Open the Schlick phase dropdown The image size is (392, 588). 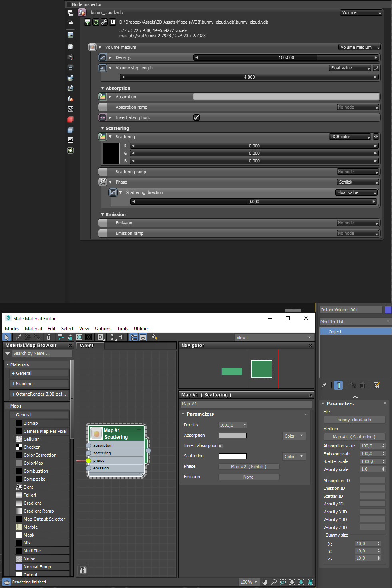pyautogui.click(x=358, y=182)
